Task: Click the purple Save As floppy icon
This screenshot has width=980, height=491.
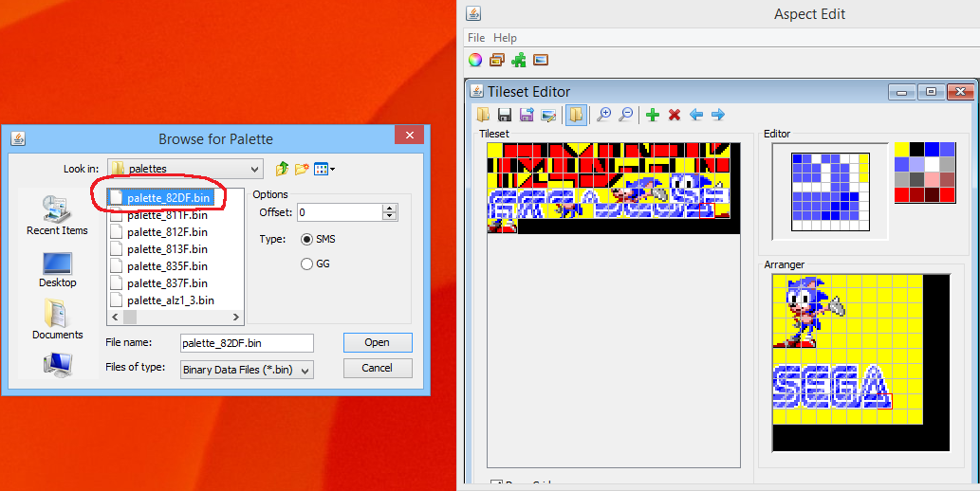Action: (x=527, y=115)
